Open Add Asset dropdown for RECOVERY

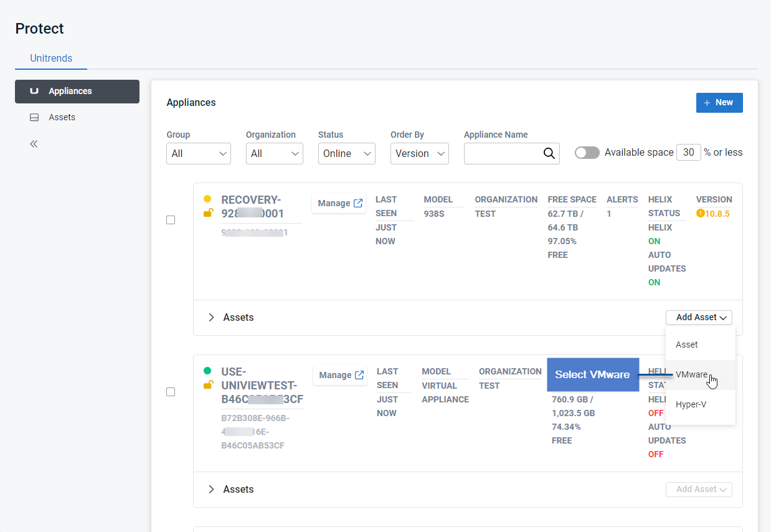click(x=699, y=318)
